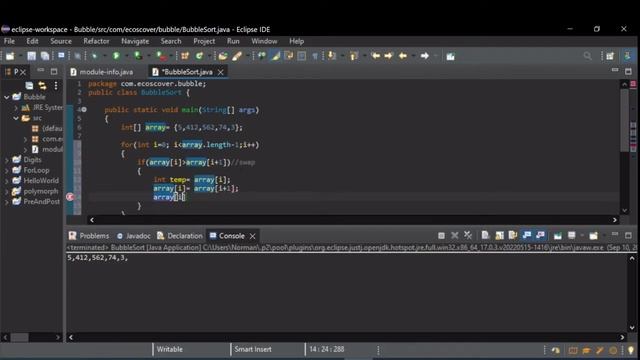This screenshot has height=360, width=640.
Task: Select the Java perspective icon
Action: pyautogui.click(x=628, y=56)
